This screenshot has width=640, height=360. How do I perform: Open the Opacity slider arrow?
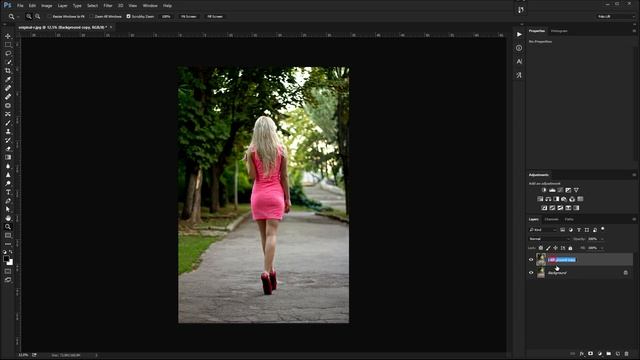pyautogui.click(x=602, y=239)
